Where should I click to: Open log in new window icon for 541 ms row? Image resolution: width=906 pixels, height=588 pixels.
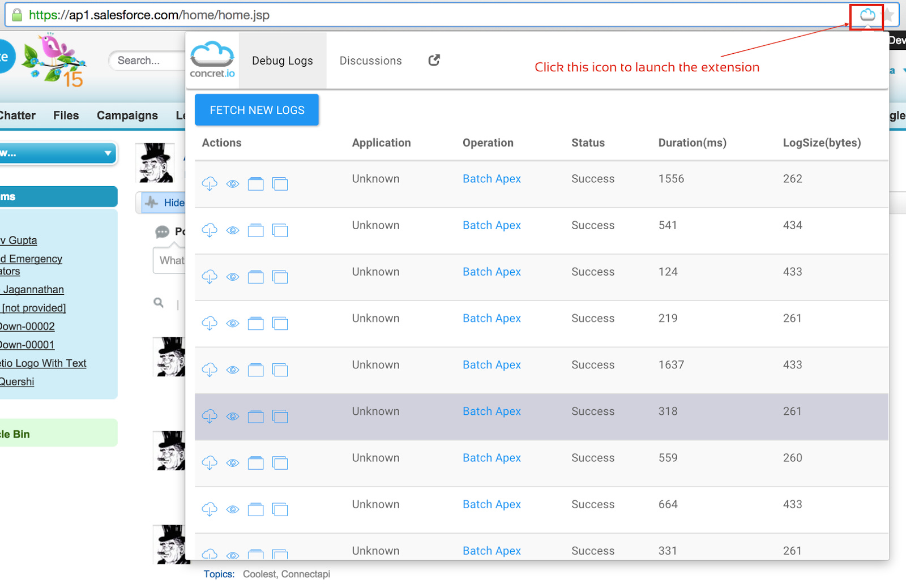(280, 230)
